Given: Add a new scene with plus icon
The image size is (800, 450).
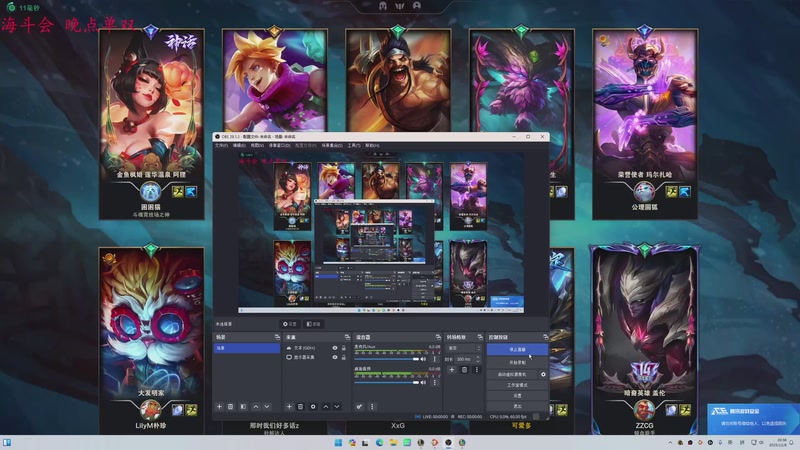Looking at the screenshot, I should [x=219, y=406].
